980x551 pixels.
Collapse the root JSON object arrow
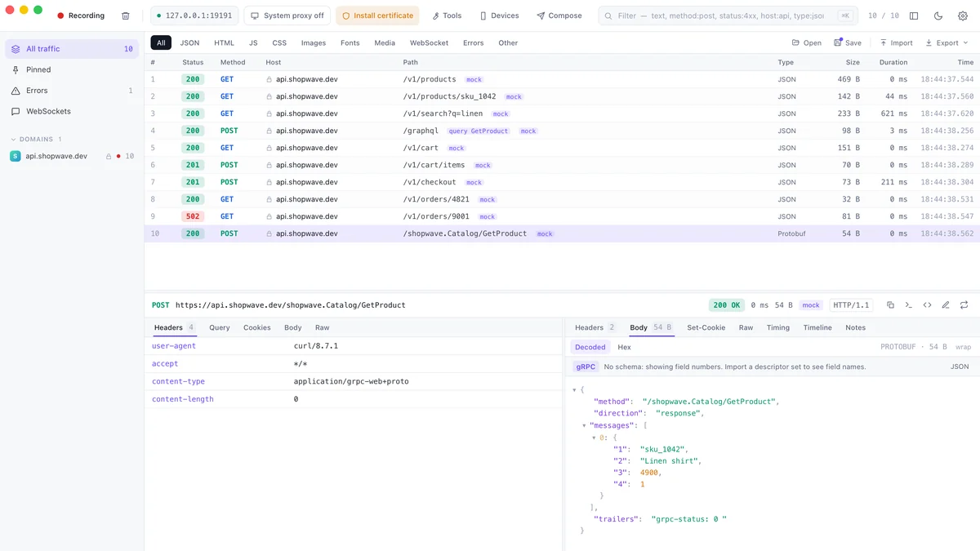coord(575,389)
